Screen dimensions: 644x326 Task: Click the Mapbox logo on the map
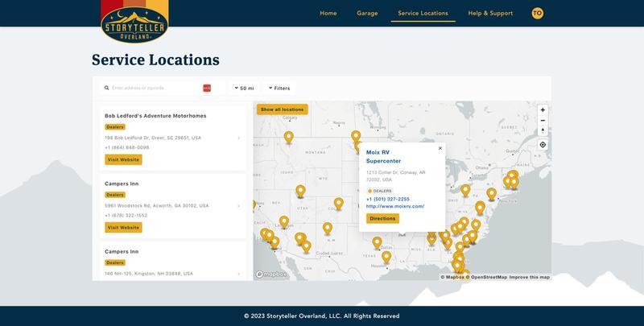[271, 274]
